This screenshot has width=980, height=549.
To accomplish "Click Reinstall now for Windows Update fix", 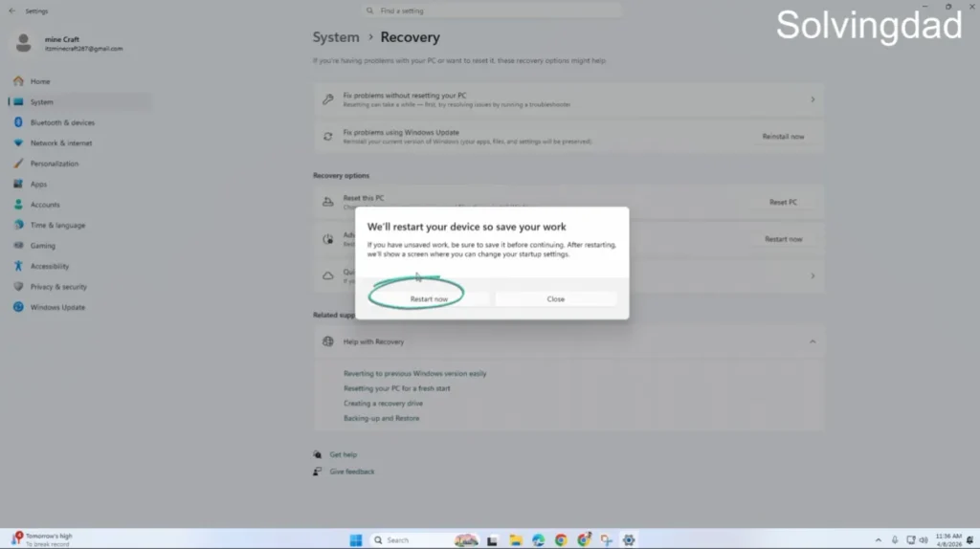I will click(783, 136).
